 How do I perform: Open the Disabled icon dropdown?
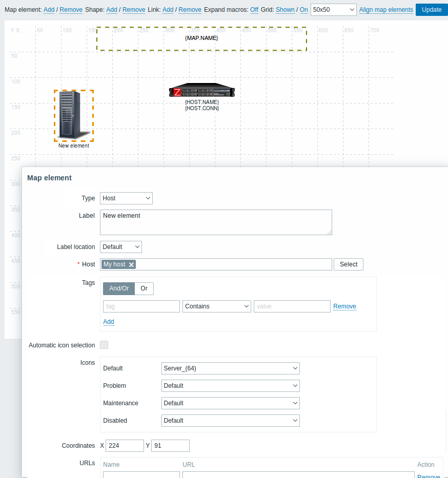click(x=231, y=421)
